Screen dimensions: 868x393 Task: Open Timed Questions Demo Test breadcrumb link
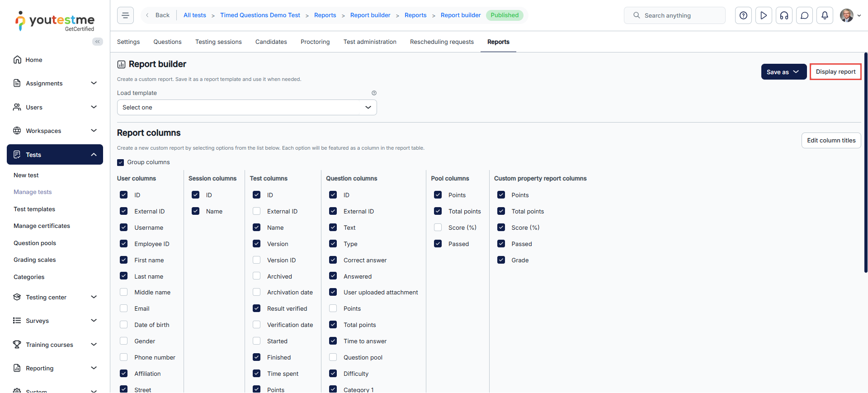point(260,15)
